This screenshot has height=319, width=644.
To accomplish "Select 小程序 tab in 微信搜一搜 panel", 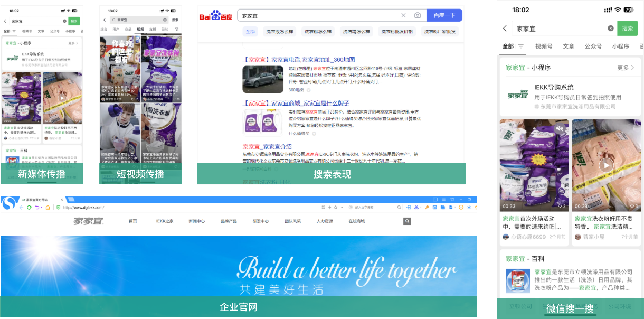I will 621,46.
